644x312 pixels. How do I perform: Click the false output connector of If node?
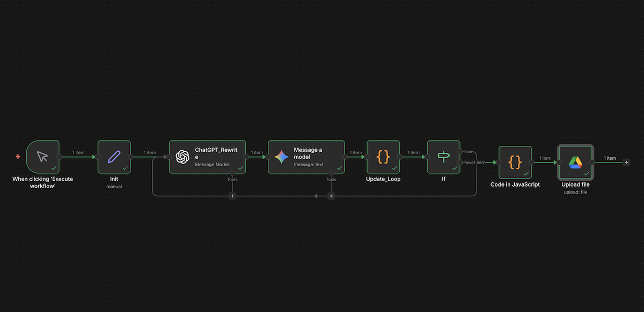(x=460, y=162)
